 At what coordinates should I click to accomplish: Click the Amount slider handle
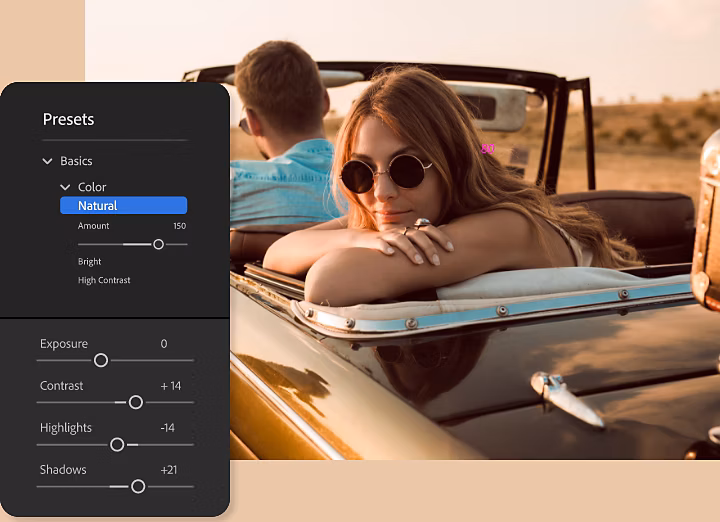click(158, 244)
